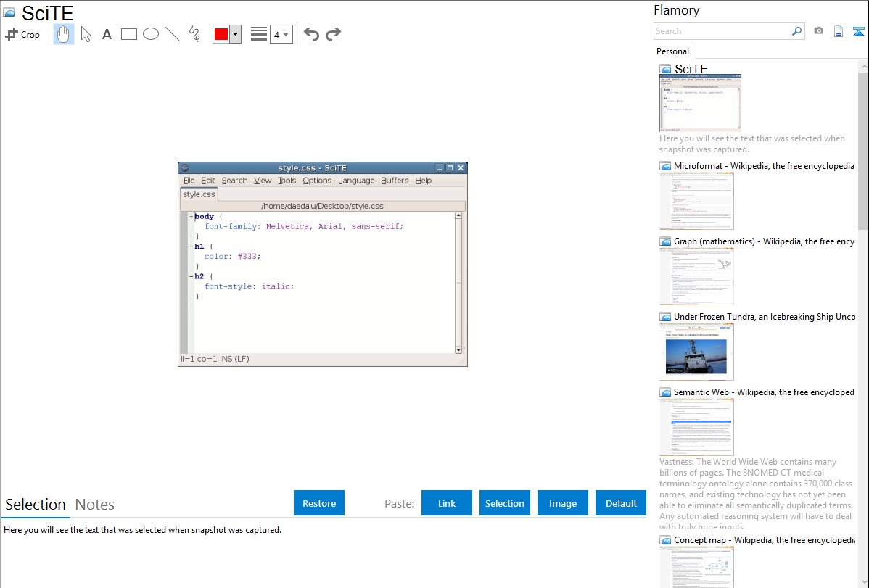This screenshot has width=869, height=588.
Task: Open the Semantic Web snapshot thumbnail
Action: click(x=696, y=427)
